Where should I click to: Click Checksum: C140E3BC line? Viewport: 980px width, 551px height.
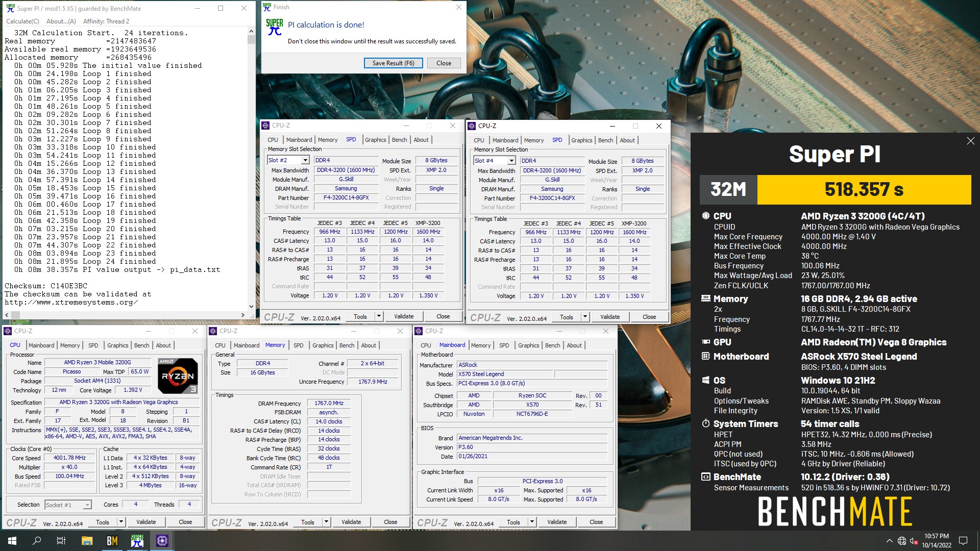click(x=46, y=286)
